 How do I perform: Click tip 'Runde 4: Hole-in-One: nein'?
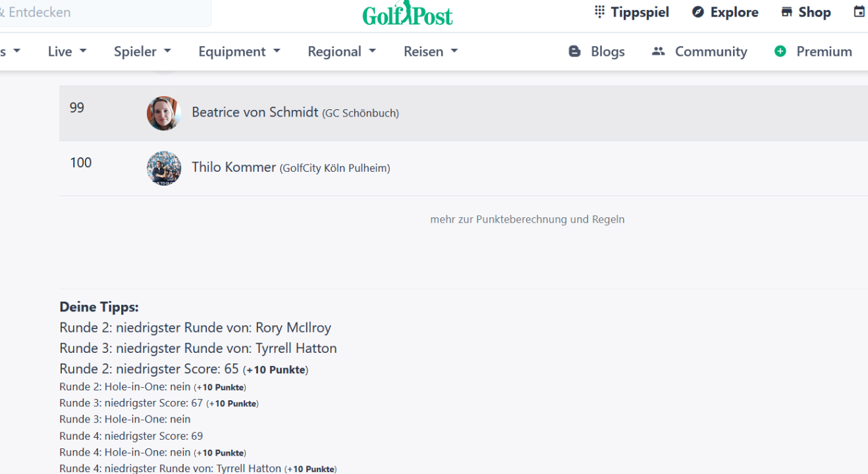(x=124, y=452)
